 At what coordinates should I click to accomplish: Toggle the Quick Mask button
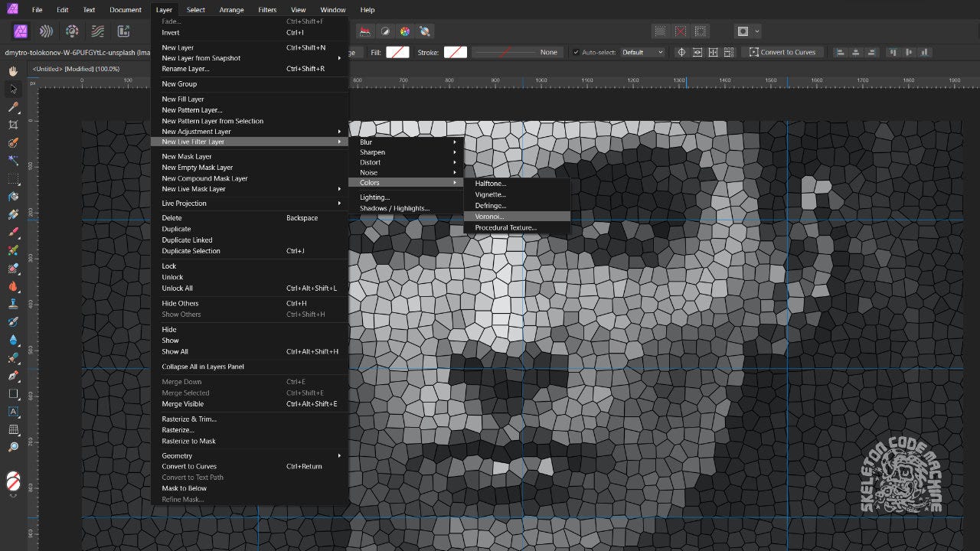pyautogui.click(x=742, y=31)
